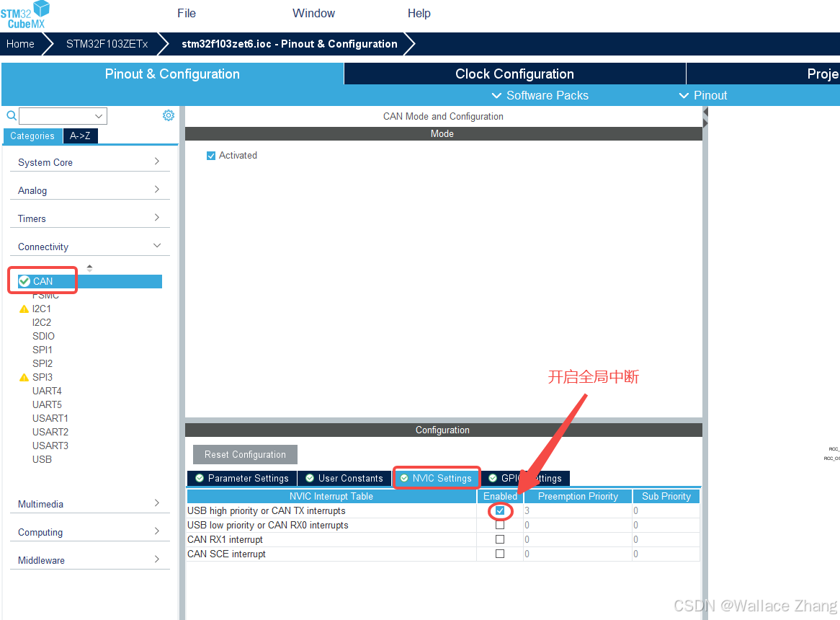Open the categories settings gear icon
This screenshot has width=840, height=620.
point(168,115)
